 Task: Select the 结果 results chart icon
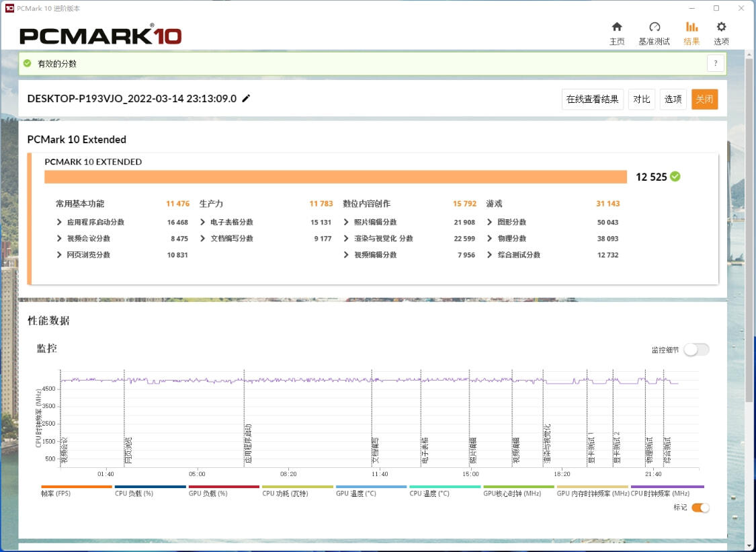click(x=691, y=27)
